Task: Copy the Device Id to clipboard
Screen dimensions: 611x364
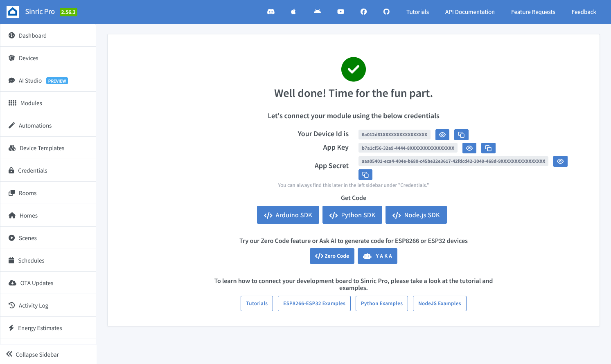Action: [461, 135]
